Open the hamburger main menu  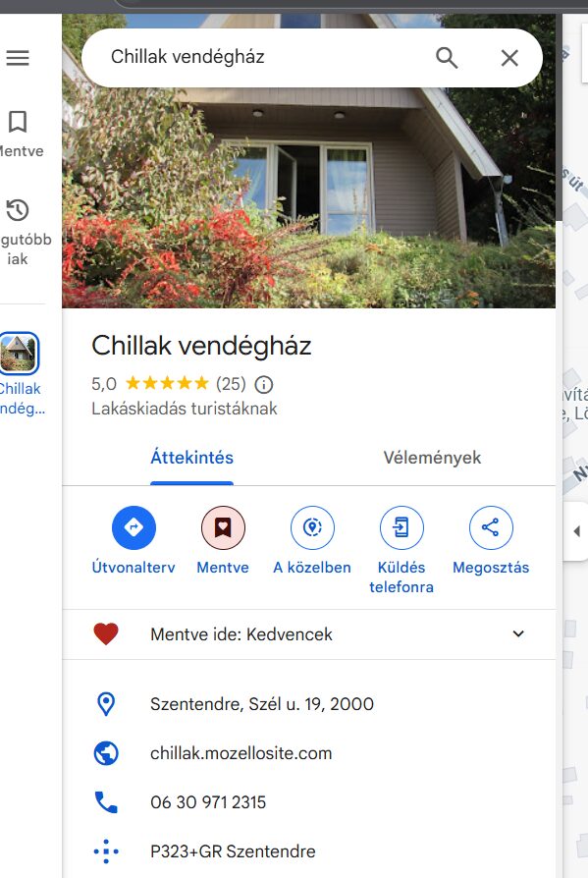(18, 58)
